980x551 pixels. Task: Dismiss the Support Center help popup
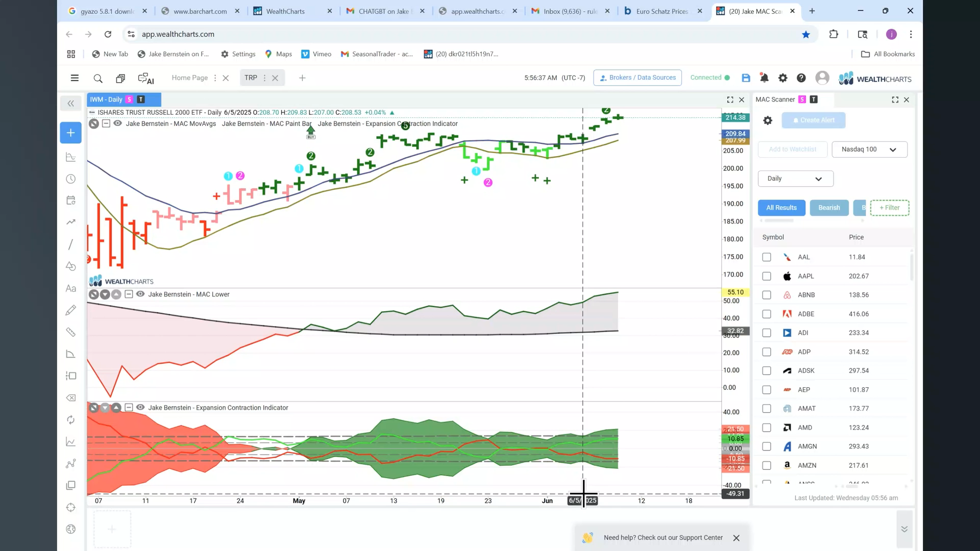click(736, 538)
